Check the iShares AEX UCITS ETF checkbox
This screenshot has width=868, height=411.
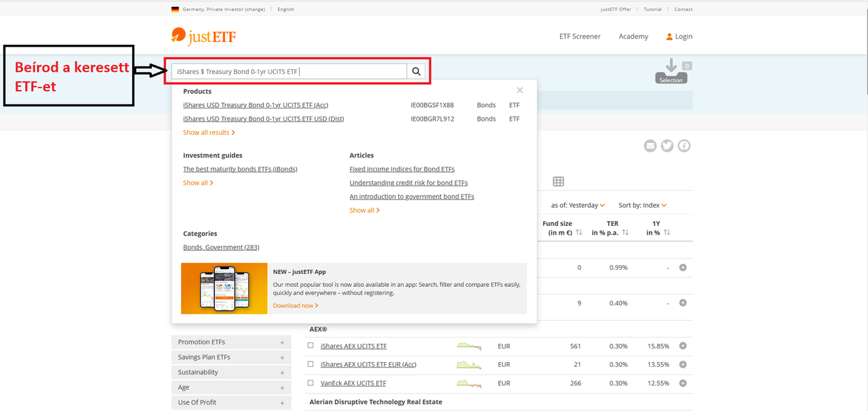coord(311,345)
